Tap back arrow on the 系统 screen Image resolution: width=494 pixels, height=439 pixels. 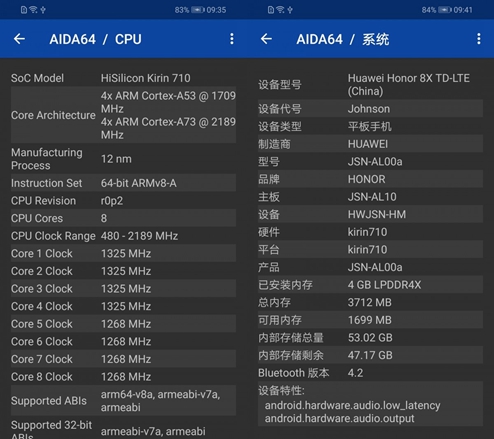(266, 39)
